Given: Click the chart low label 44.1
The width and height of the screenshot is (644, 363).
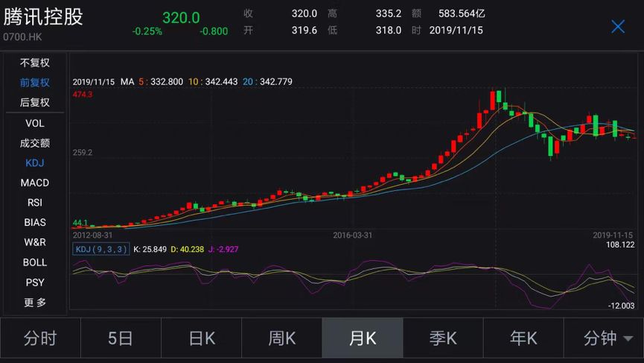Looking at the screenshot, I should [x=80, y=223].
